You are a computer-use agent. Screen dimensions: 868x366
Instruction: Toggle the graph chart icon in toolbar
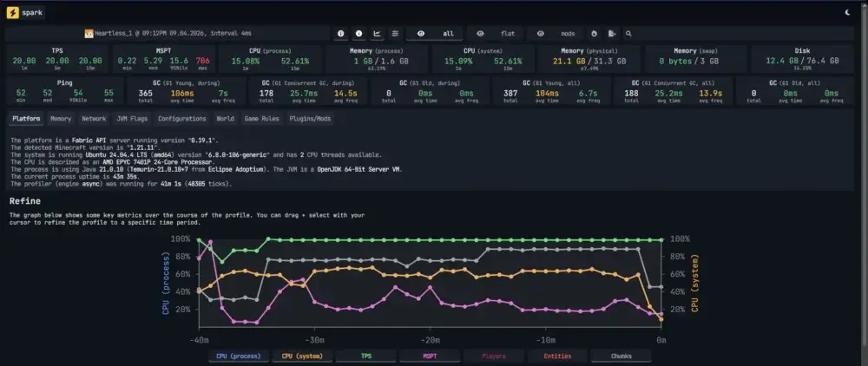[x=377, y=34]
